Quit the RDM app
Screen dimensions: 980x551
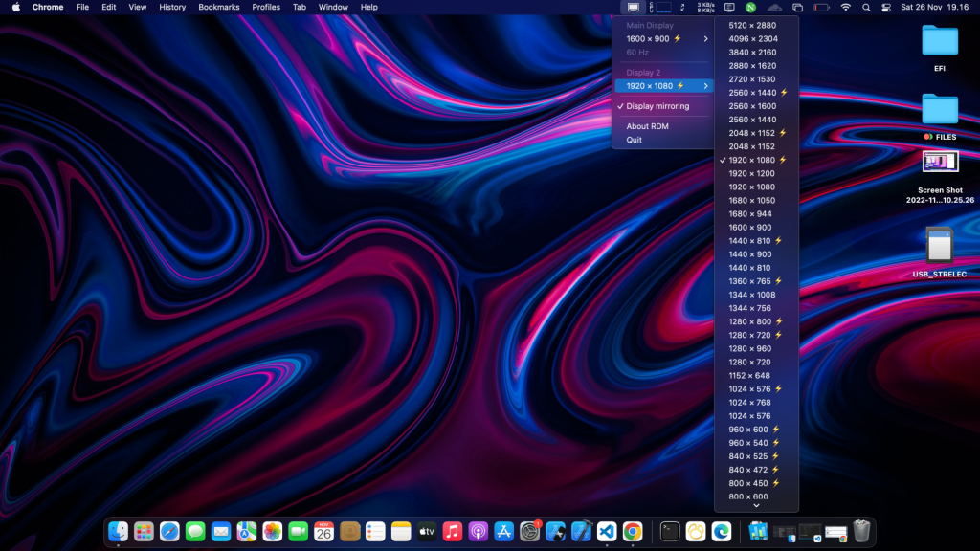click(635, 140)
